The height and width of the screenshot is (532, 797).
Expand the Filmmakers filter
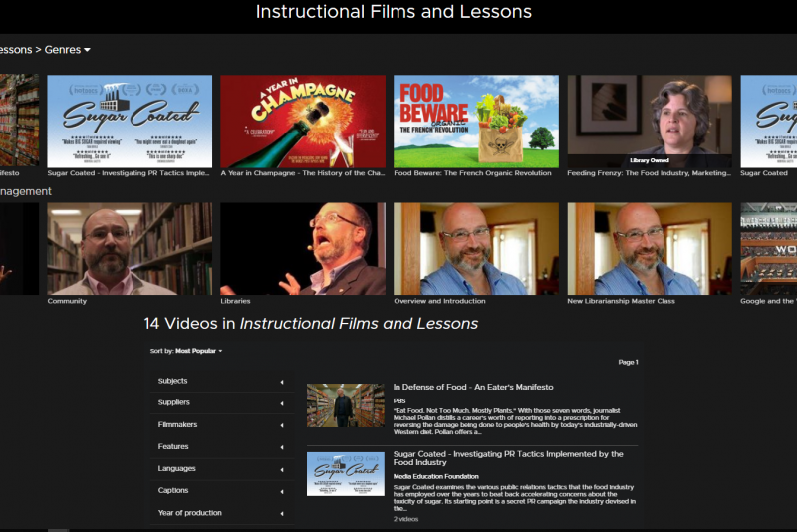[x=221, y=424]
